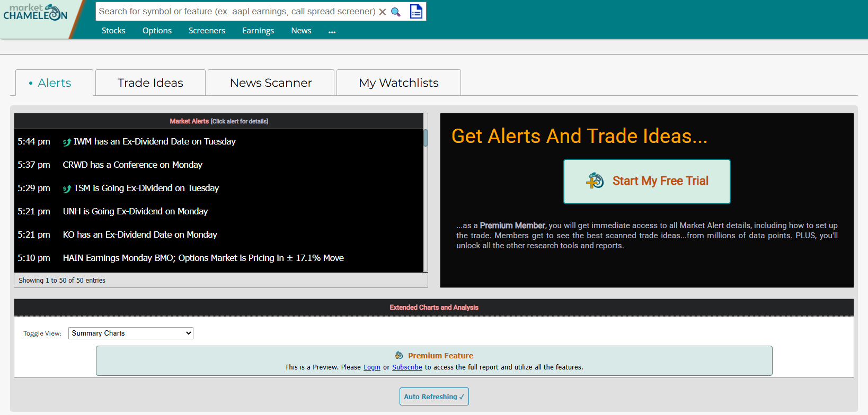868x415 pixels.
Task: Open the document report icon beside search
Action: (x=417, y=12)
